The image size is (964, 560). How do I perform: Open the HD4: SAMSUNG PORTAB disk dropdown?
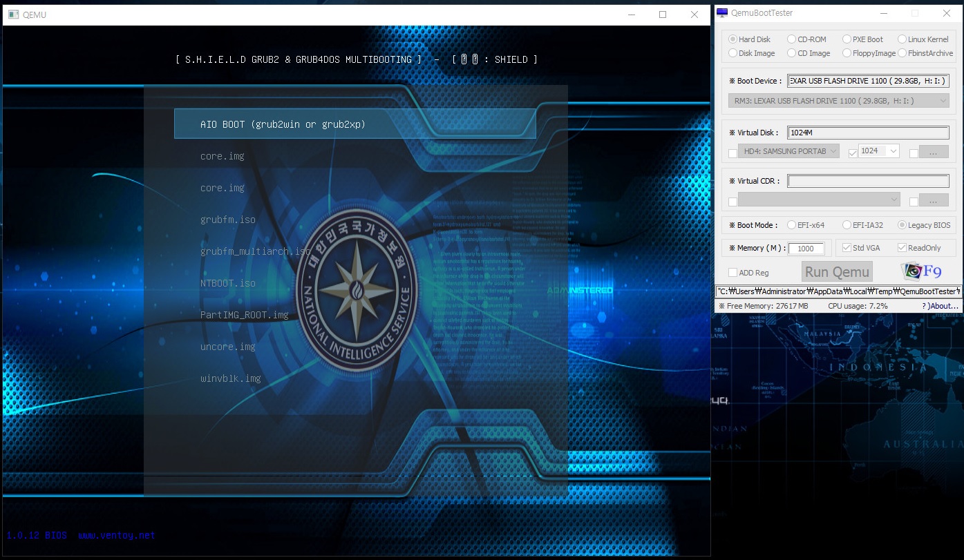point(788,151)
